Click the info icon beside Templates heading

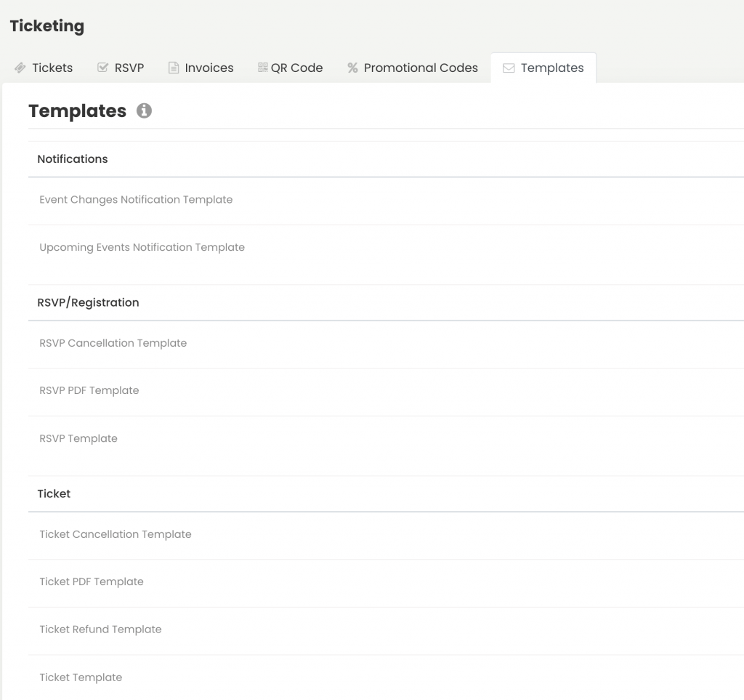145,110
